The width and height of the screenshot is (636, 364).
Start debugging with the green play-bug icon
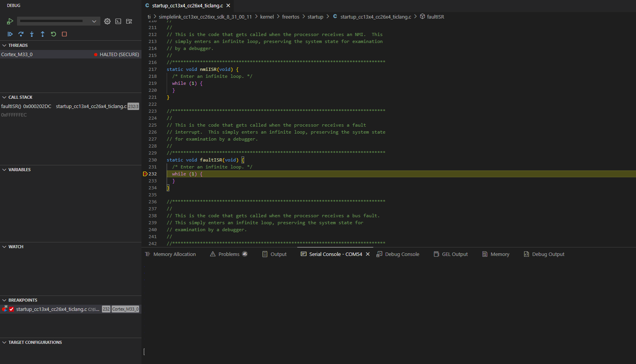click(10, 21)
